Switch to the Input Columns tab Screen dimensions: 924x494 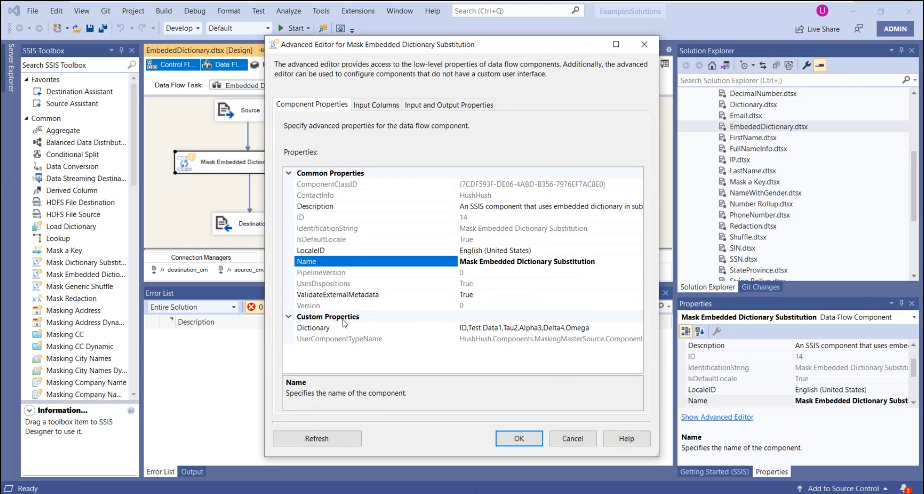coord(376,105)
